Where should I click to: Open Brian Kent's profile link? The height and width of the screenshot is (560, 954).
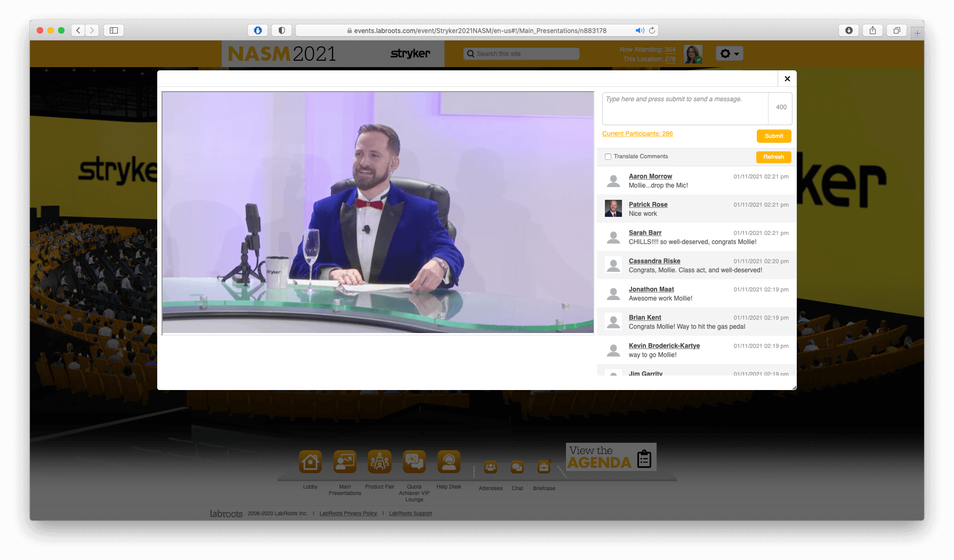point(645,318)
